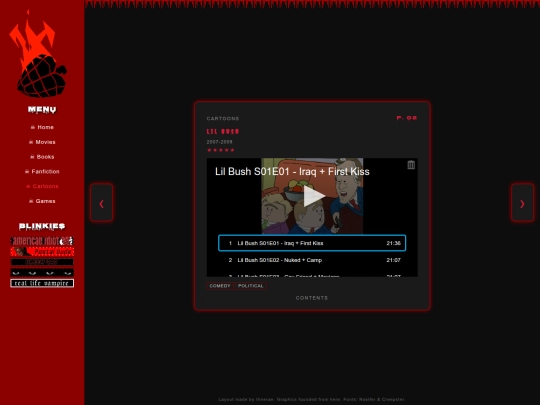540x405 pixels.
Task: Click the 21:07 duration of S01E02
Action: tap(393, 260)
